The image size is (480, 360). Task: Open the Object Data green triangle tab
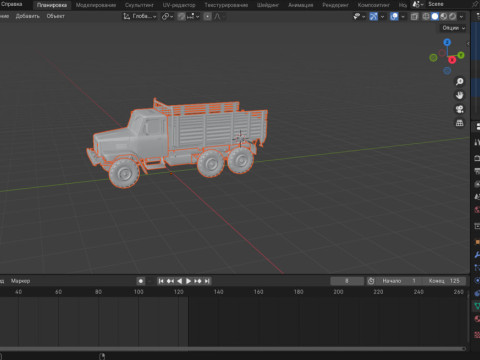pos(477,306)
